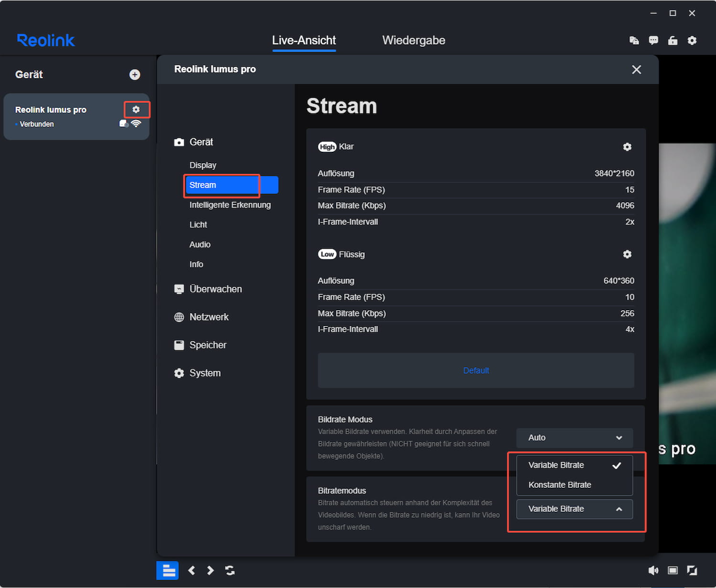The image size is (716, 588).
Task: Go to the next page arrow
Action: [x=211, y=570]
